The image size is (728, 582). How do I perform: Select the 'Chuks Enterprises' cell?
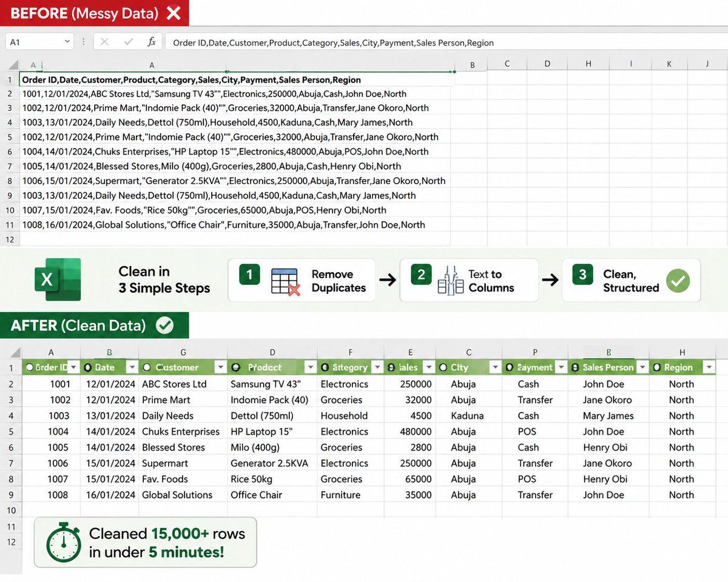pos(183,432)
